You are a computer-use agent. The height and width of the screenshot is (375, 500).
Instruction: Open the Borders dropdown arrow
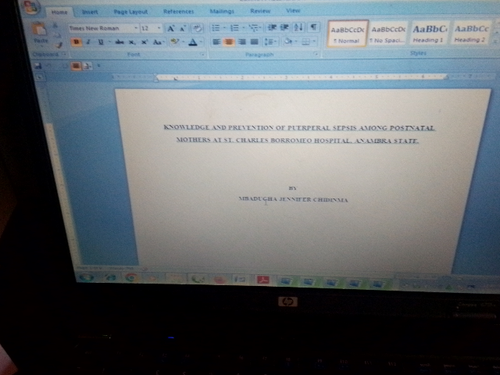click(x=314, y=42)
